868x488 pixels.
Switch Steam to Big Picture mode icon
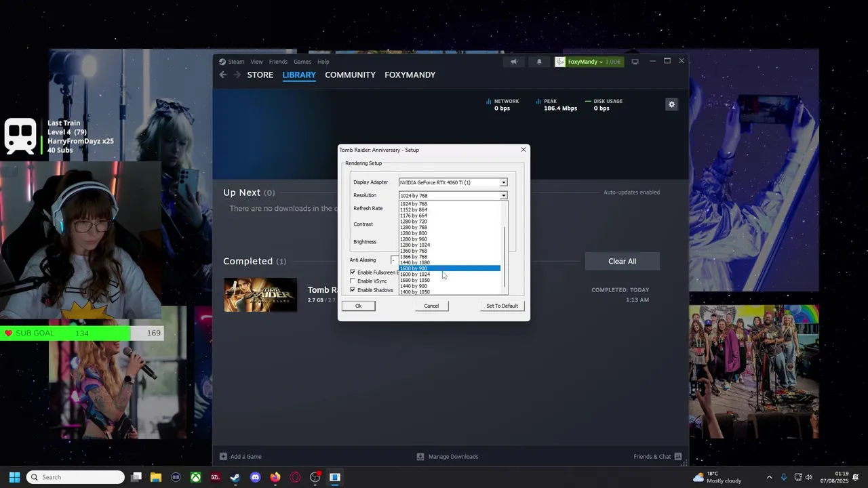point(635,62)
